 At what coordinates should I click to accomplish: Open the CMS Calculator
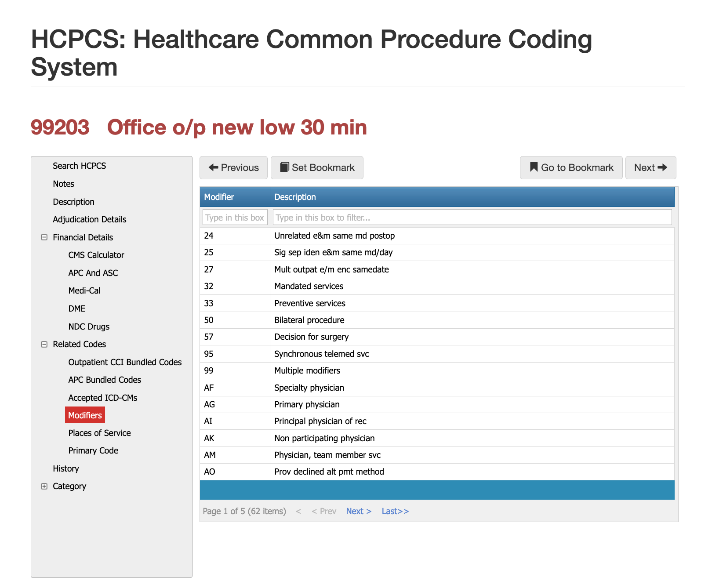point(96,255)
